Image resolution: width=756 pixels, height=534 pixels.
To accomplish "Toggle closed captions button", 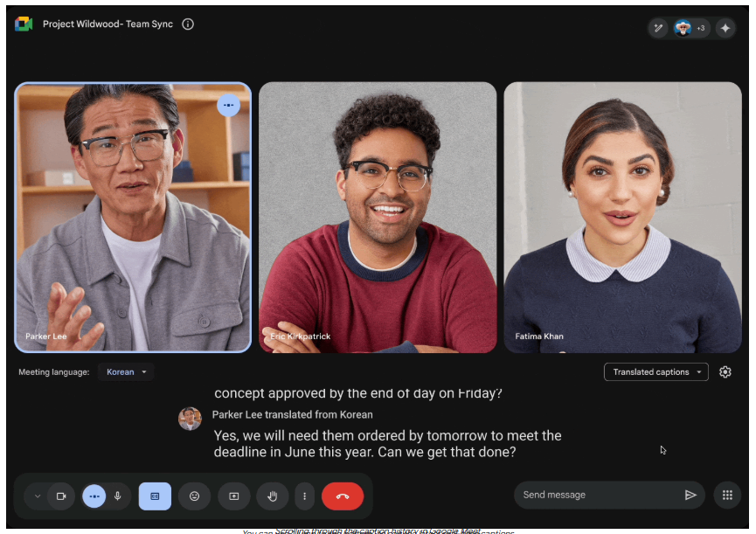I will tap(155, 496).
